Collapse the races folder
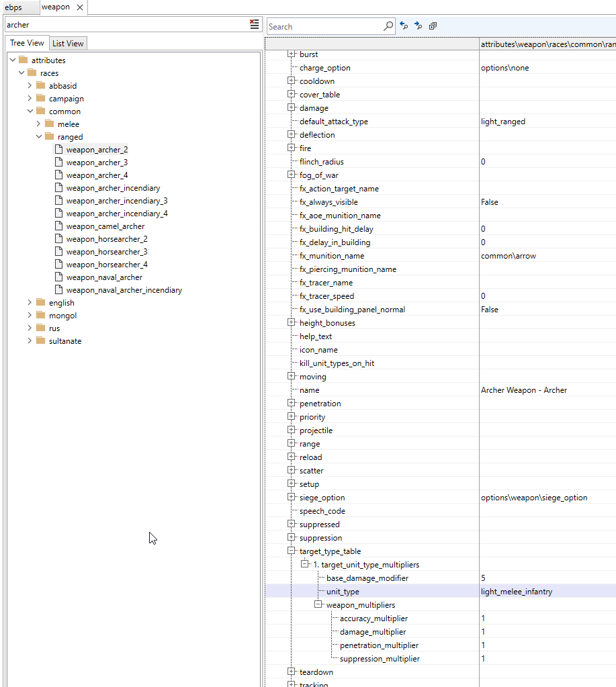 click(x=21, y=73)
